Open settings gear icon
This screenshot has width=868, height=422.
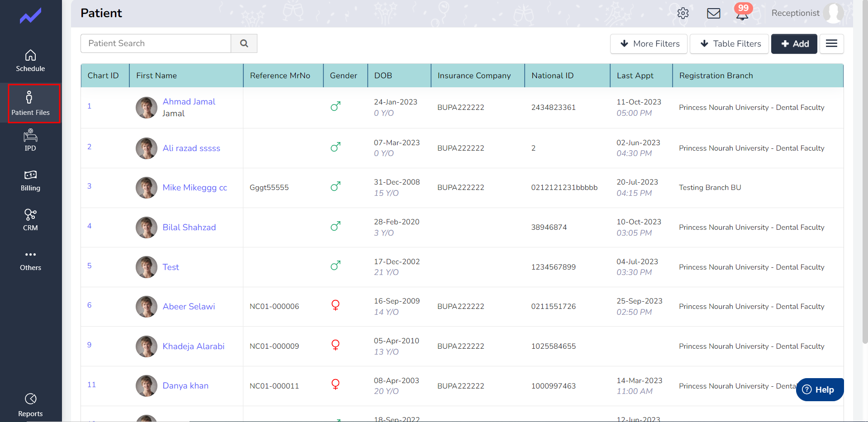click(x=683, y=13)
